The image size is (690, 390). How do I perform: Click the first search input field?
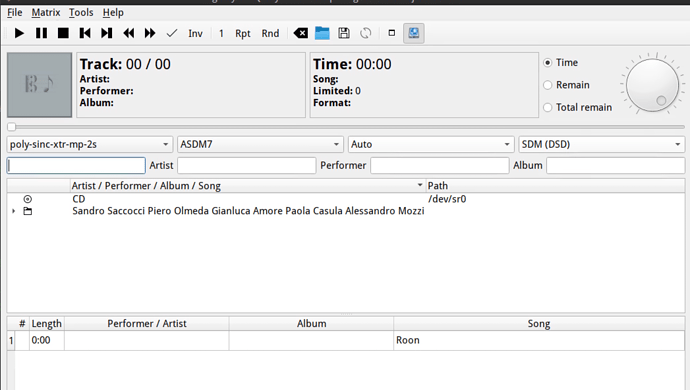(x=76, y=166)
